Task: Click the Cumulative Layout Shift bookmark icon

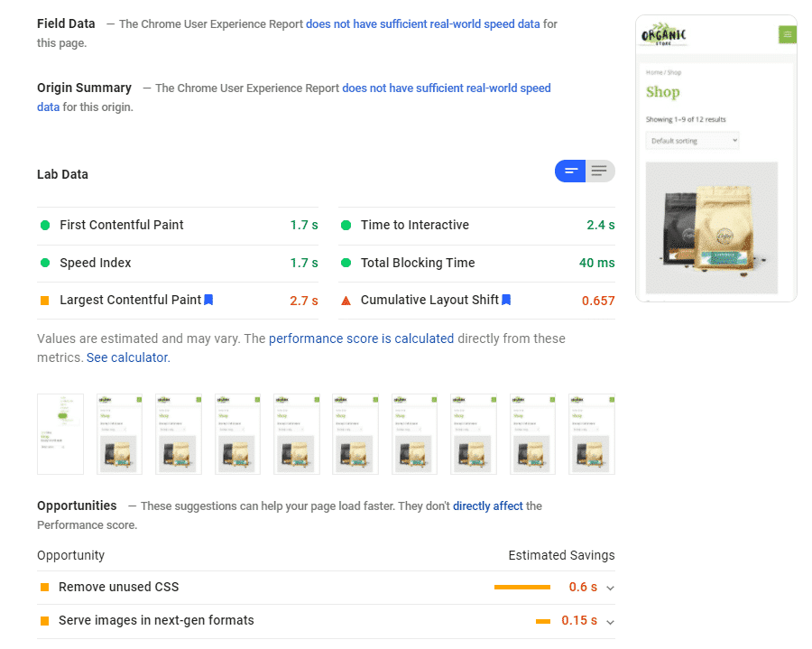Action: click(506, 300)
